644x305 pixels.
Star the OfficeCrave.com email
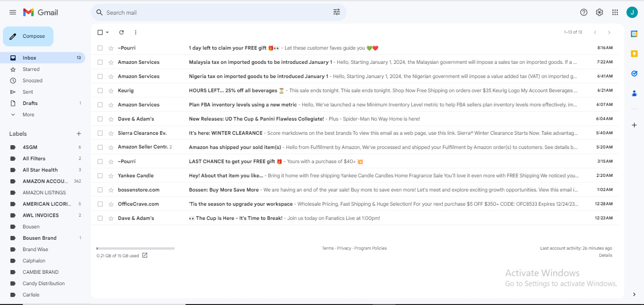pos(111,204)
